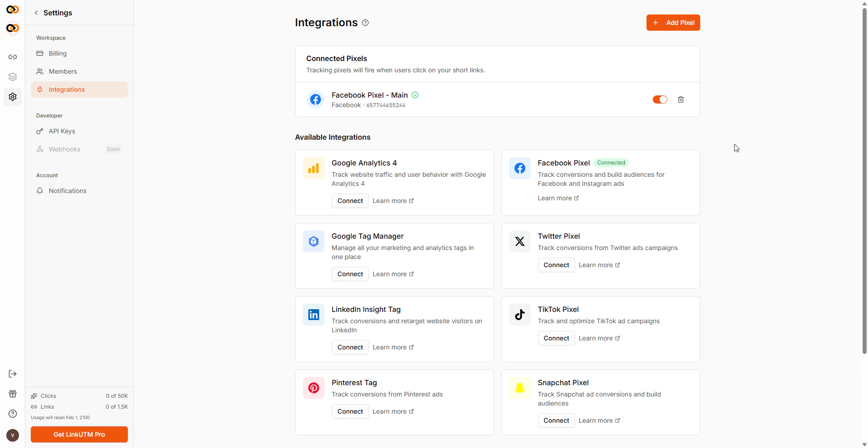Click the Facebook pixel ID 657744655244
868x448 pixels.
[386, 105]
